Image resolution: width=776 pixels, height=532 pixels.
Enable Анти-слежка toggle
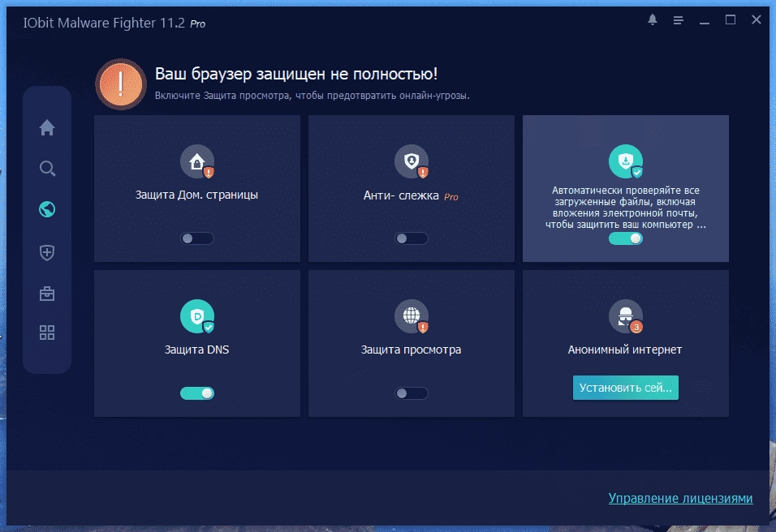pyautogui.click(x=412, y=238)
